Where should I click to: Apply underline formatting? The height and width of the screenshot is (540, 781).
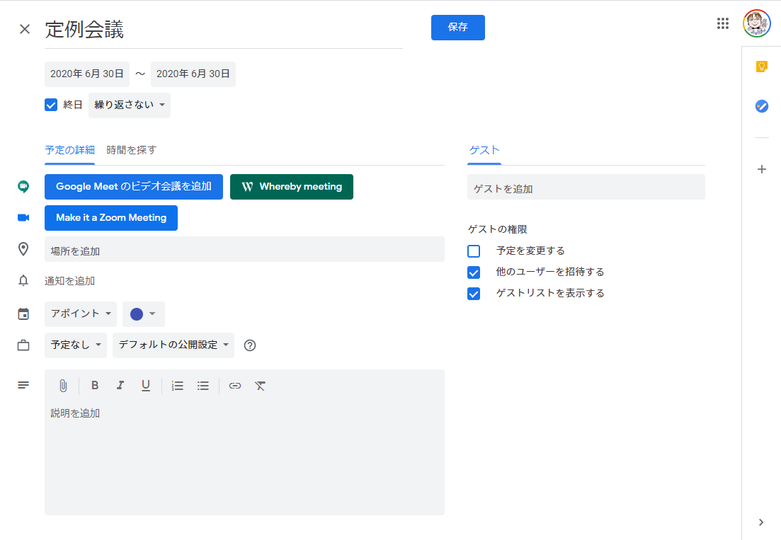(x=146, y=386)
